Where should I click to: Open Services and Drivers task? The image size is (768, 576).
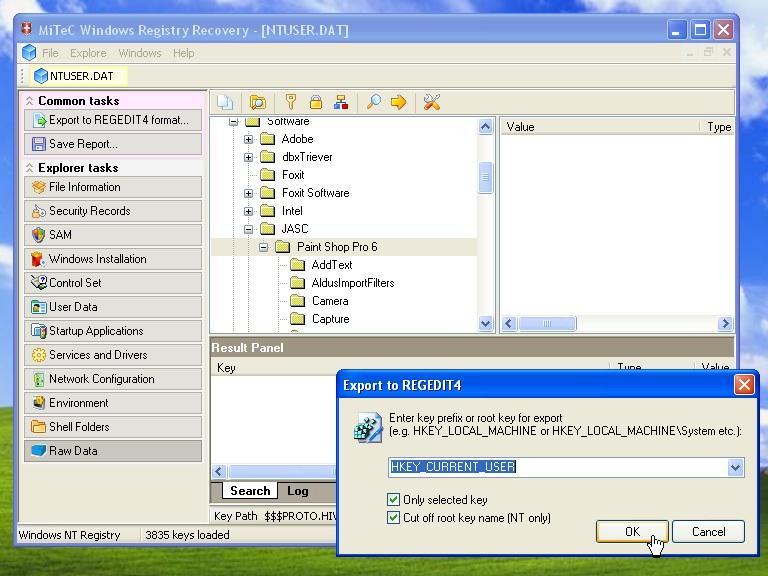113,355
